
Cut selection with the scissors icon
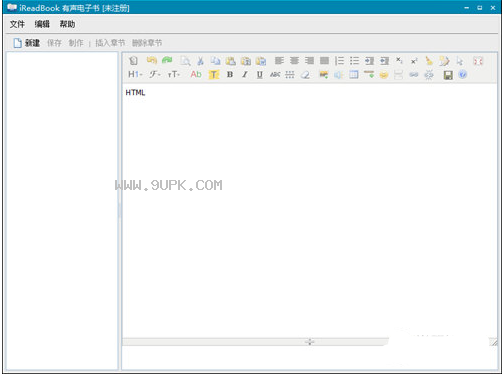coord(200,61)
